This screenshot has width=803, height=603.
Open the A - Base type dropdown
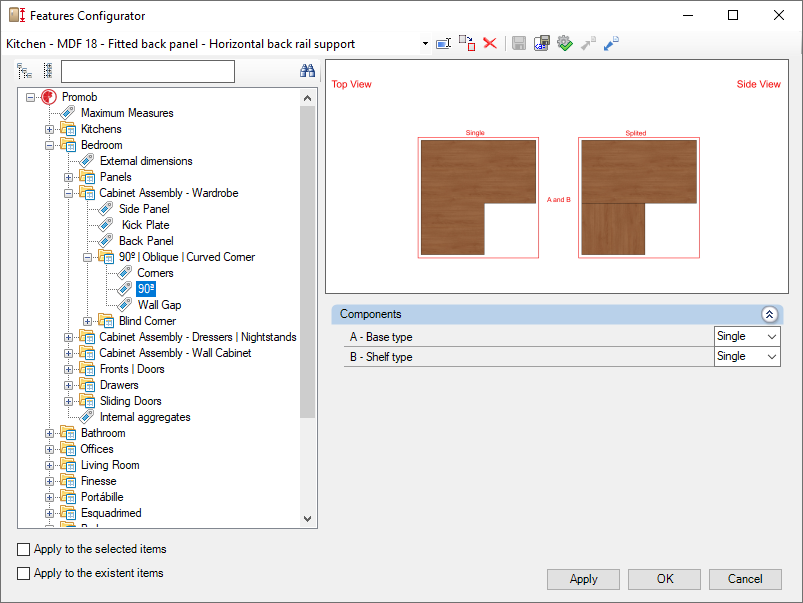click(x=771, y=337)
